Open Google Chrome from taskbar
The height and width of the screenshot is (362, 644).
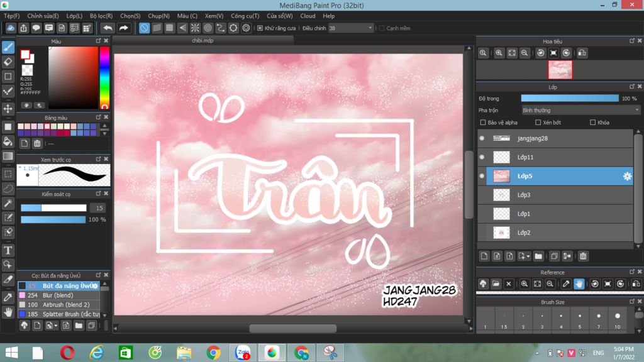tap(213, 353)
